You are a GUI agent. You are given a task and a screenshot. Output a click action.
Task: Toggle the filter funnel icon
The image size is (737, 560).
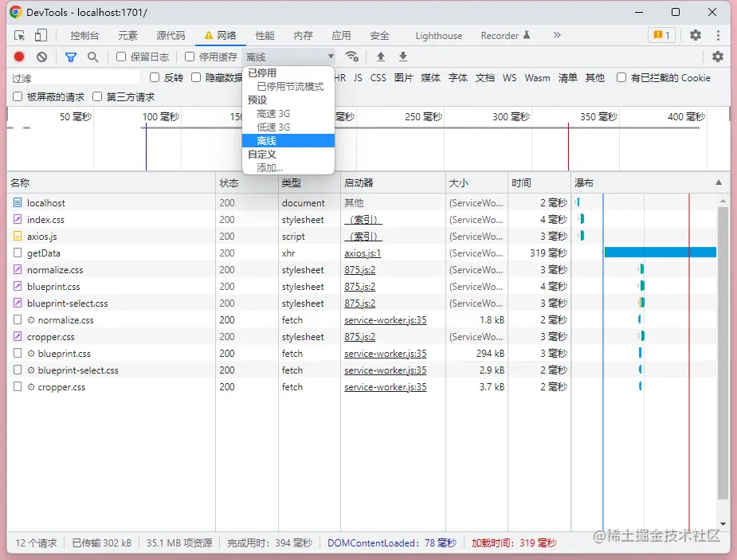point(71,57)
